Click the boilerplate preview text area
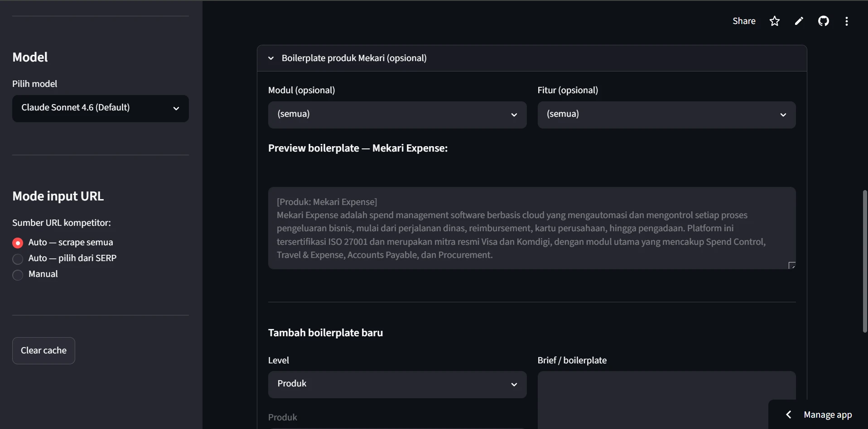The height and width of the screenshot is (429, 868). click(532, 228)
